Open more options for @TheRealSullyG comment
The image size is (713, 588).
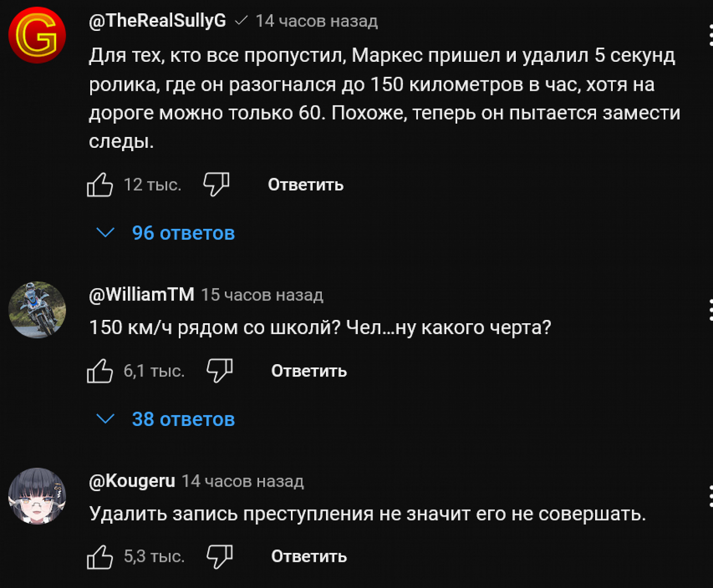(710, 35)
